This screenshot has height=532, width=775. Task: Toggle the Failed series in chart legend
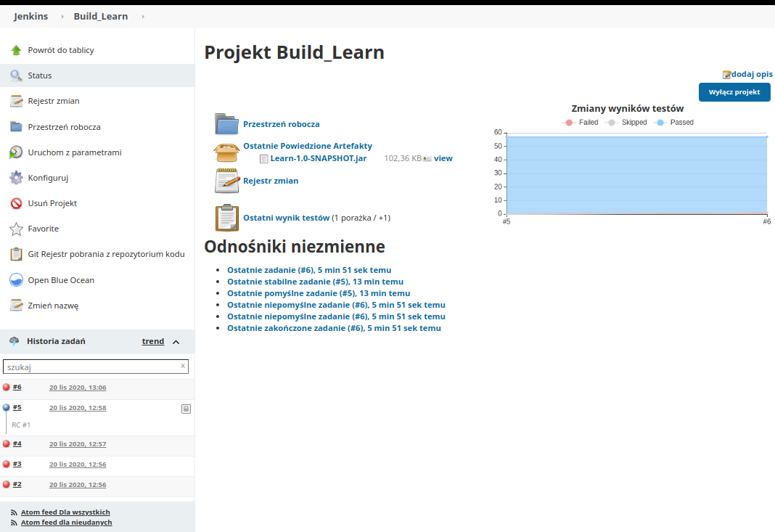[581, 123]
